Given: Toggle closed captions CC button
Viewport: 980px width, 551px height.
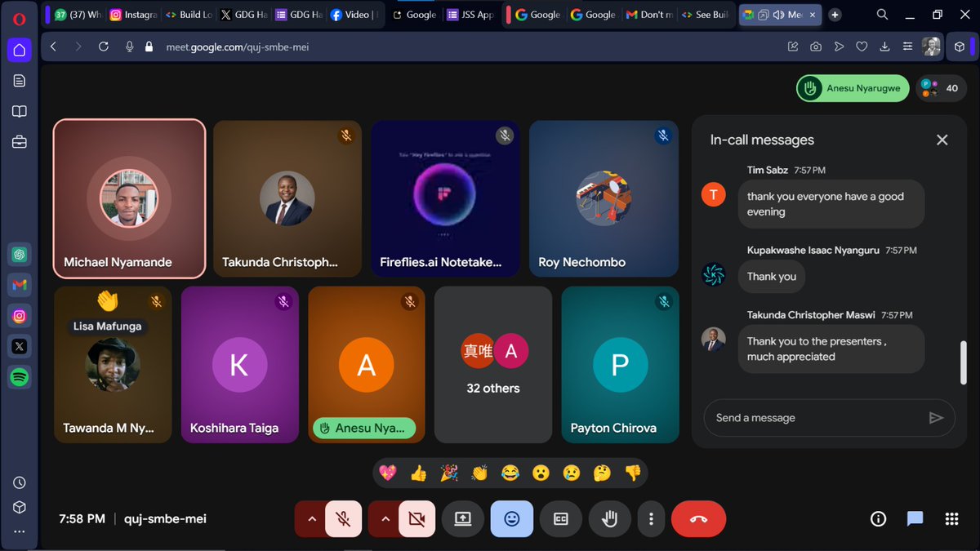Looking at the screenshot, I should click(561, 518).
